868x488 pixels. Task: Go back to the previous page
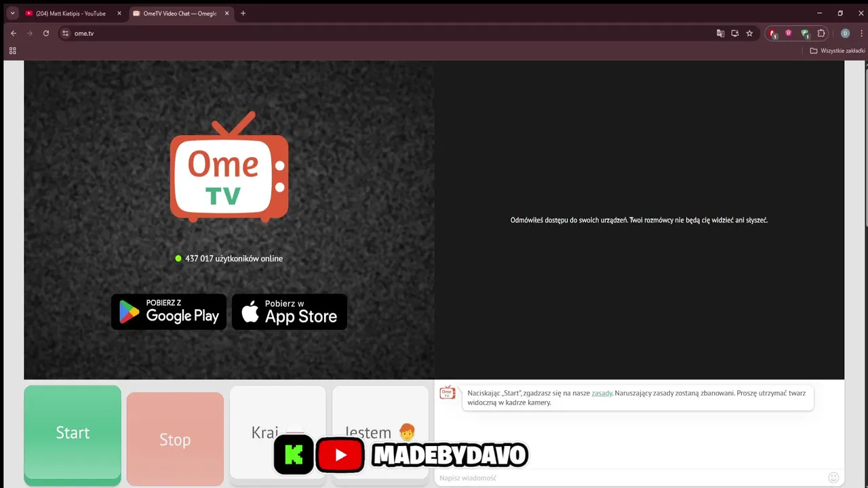coord(13,33)
